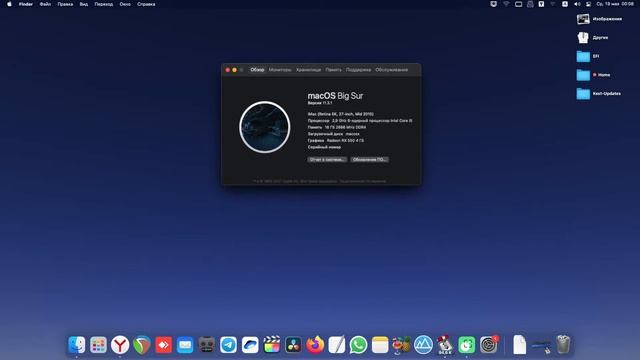Switch to the Поддержка tab

[x=358, y=70]
